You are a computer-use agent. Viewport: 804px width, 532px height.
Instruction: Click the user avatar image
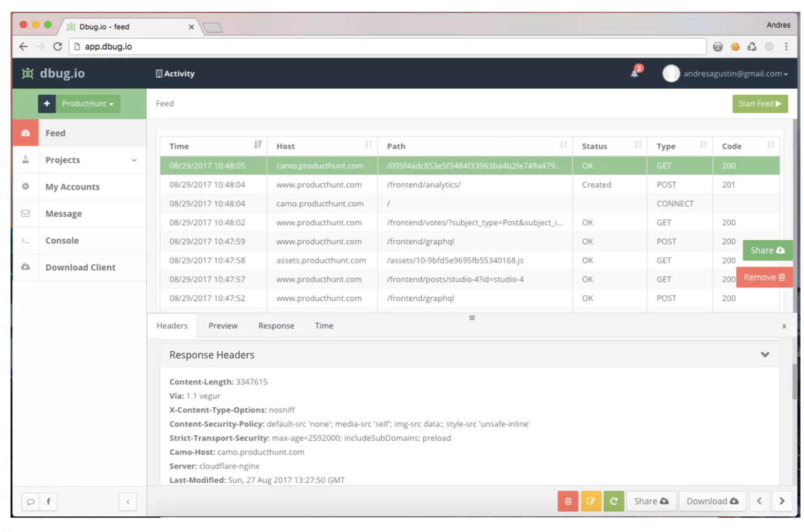tap(670, 74)
